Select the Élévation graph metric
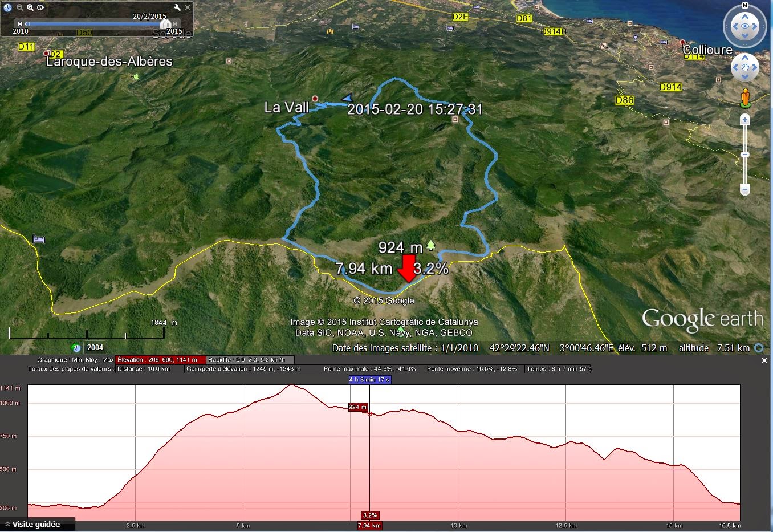The width and height of the screenshot is (773, 532). tap(160, 360)
